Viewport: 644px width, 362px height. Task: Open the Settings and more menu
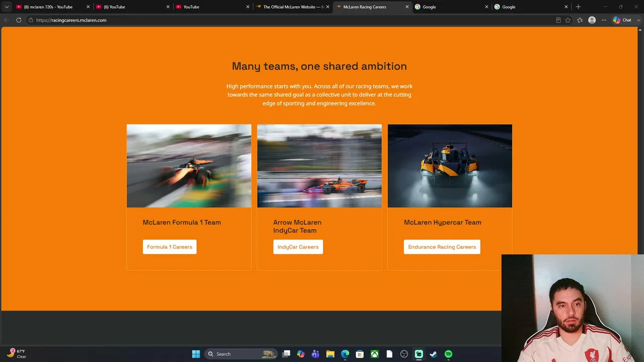[x=604, y=20]
